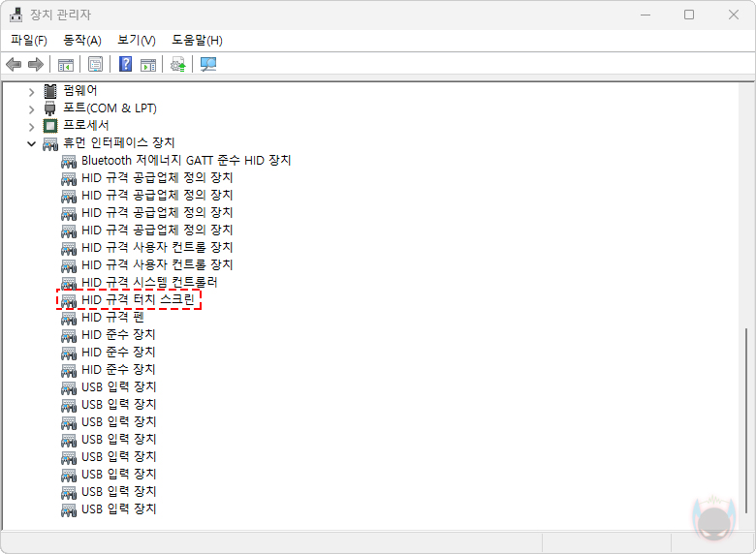This screenshot has width=756, height=554.
Task: Maximize the 장치 관리자 window
Action: [x=689, y=15]
